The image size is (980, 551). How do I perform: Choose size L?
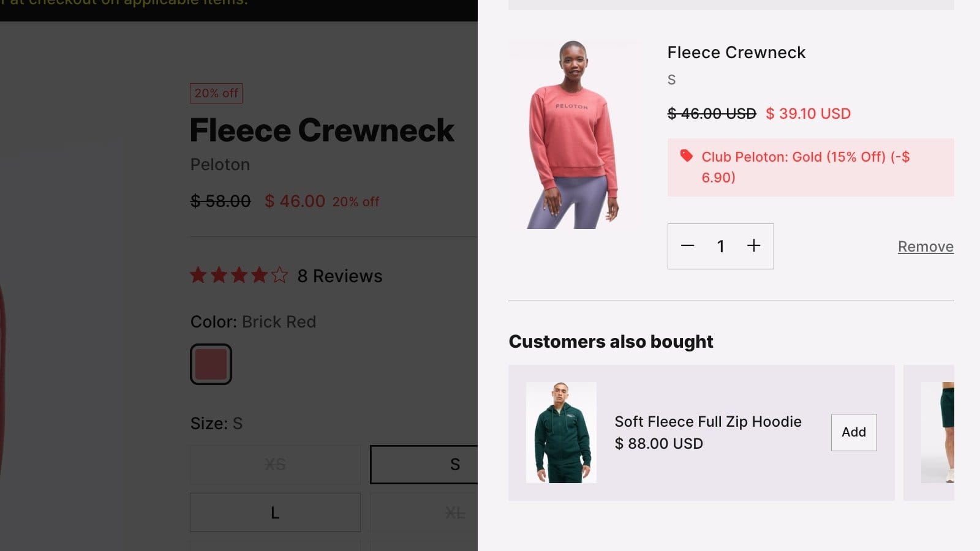click(x=275, y=512)
